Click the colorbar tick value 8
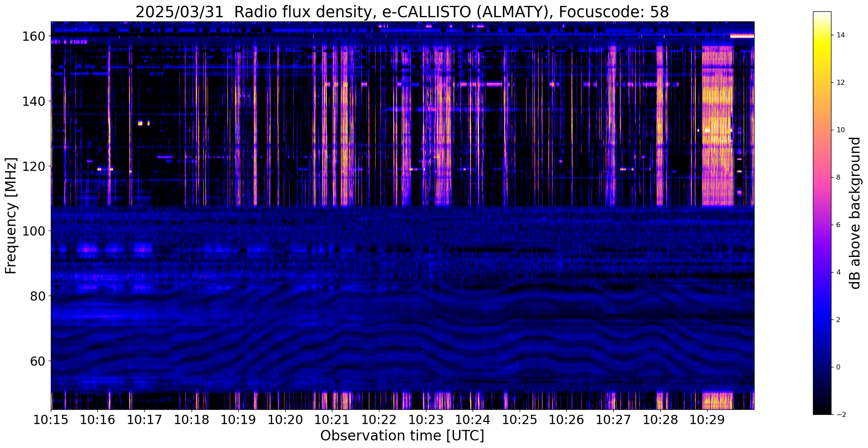Screen dimensions: 868x448 coord(838,178)
